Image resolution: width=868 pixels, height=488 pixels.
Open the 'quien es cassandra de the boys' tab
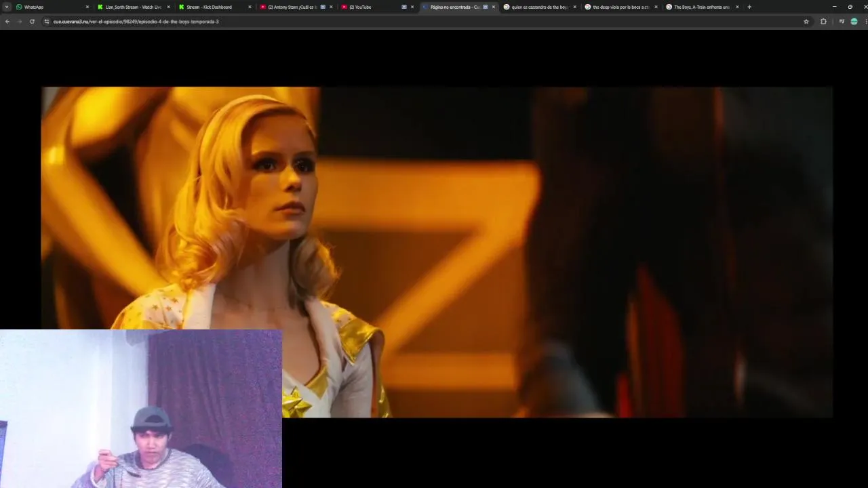(539, 7)
